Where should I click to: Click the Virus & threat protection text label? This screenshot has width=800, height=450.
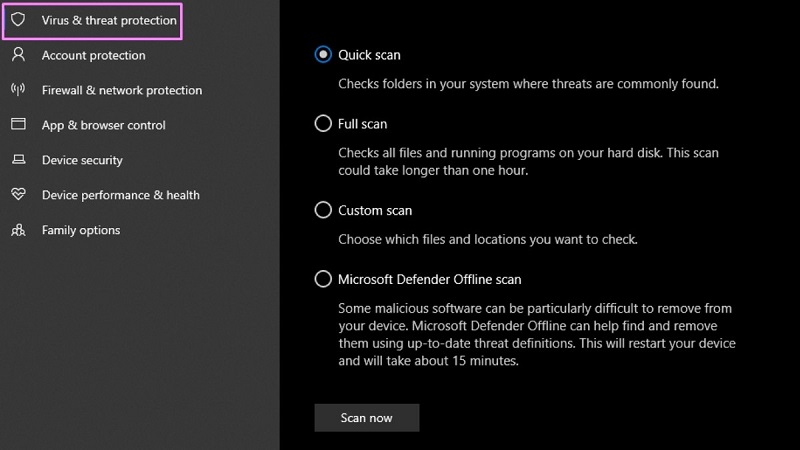click(x=109, y=20)
